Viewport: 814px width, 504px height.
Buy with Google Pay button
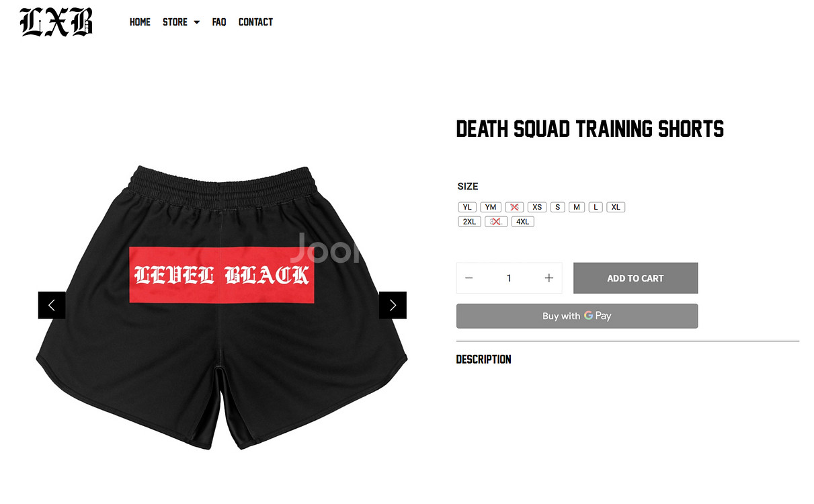point(577,316)
